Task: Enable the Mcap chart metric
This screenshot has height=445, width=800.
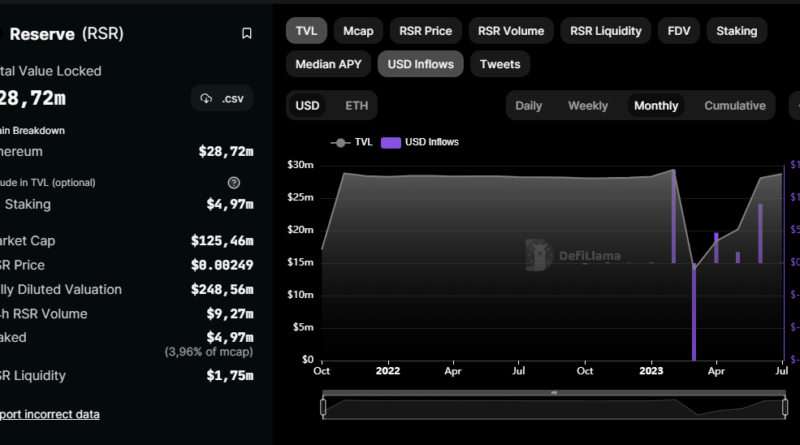Action: [358, 31]
